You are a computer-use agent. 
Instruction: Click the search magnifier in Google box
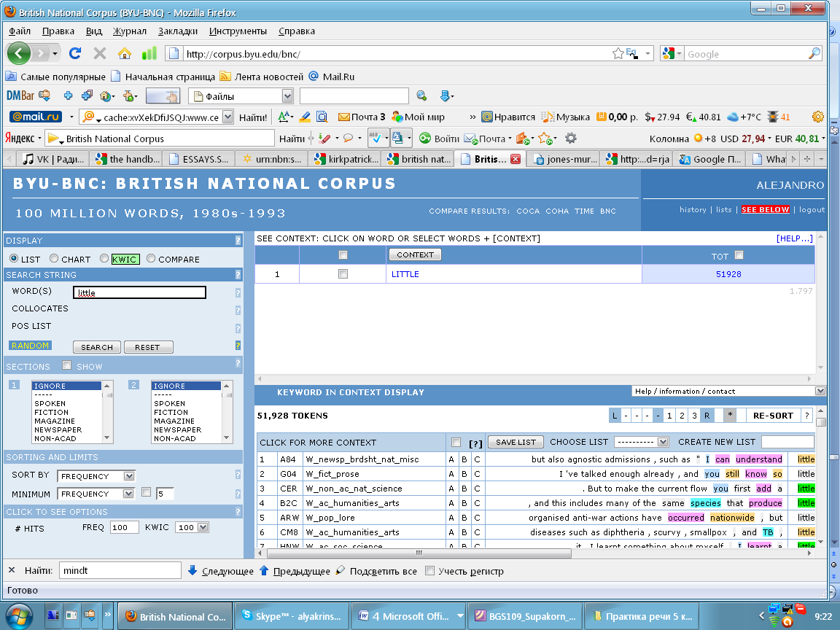(x=814, y=54)
